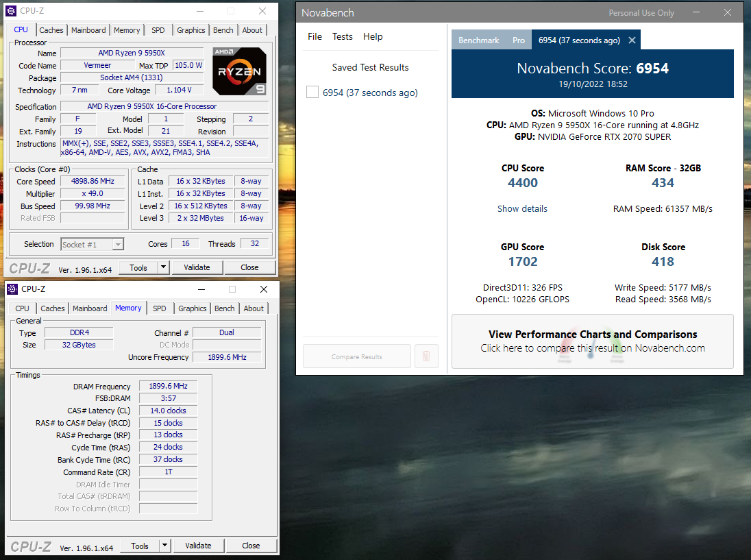Click the CAS# Latency 14.0 clocks value

pos(168,411)
